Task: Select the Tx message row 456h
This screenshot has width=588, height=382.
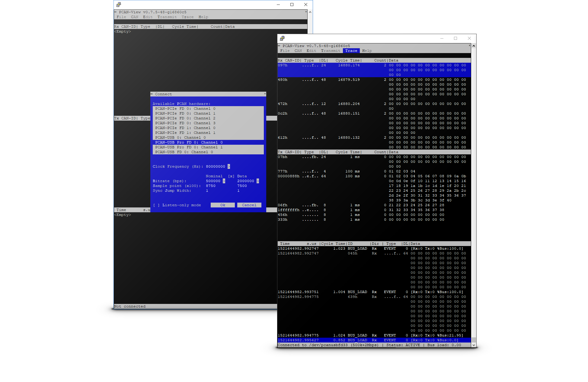Action: (374, 215)
